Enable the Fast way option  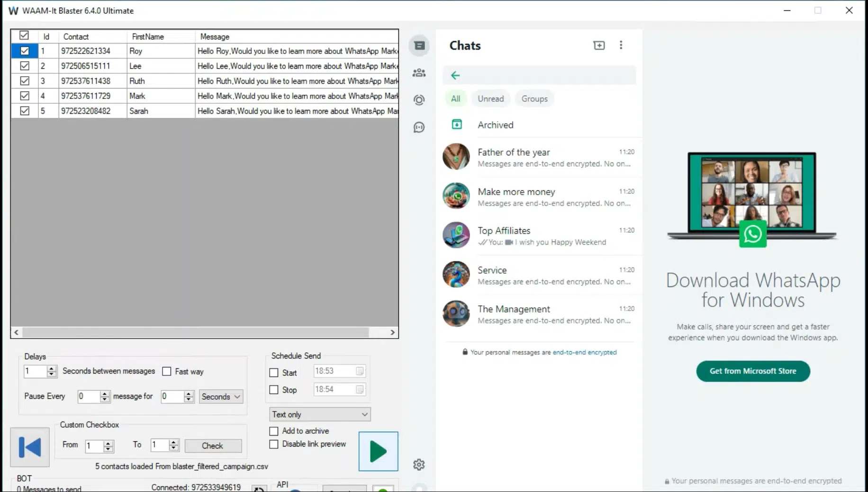[x=167, y=371]
